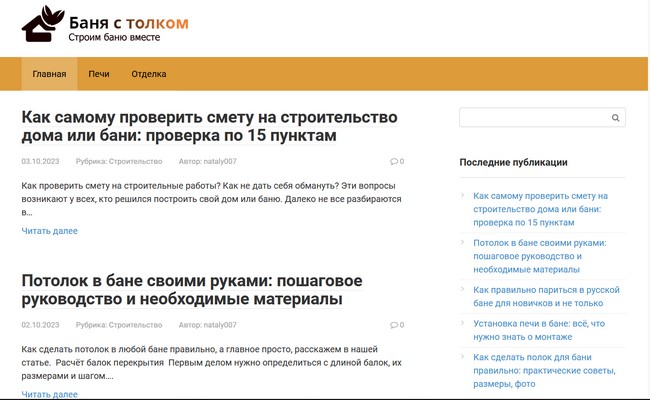Go to the Печи menu section
The width and height of the screenshot is (650, 400).
(99, 74)
